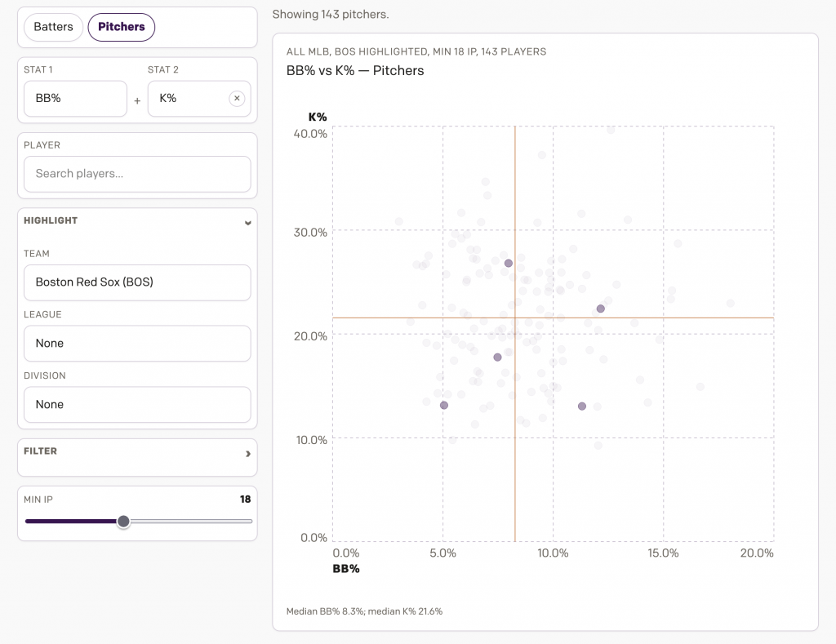The height and width of the screenshot is (644, 836).
Task: Click the topmost data point near 40% K
Action: [x=611, y=129]
